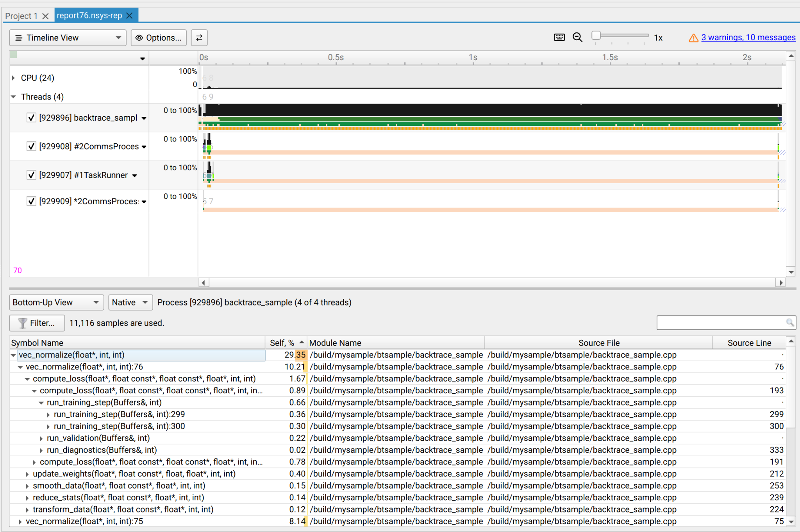The width and height of the screenshot is (800, 532).
Task: Sort by Self, % column header
Action: coord(286,343)
